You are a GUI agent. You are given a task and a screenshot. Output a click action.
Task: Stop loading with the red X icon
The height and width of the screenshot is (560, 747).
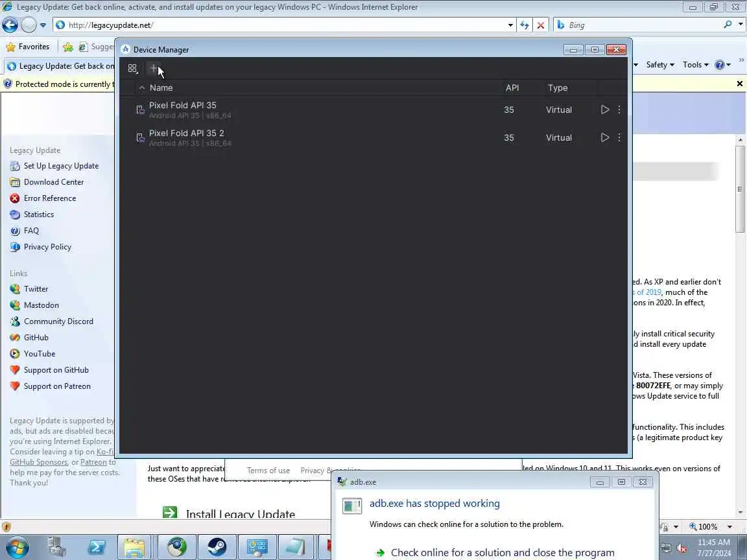(x=541, y=25)
